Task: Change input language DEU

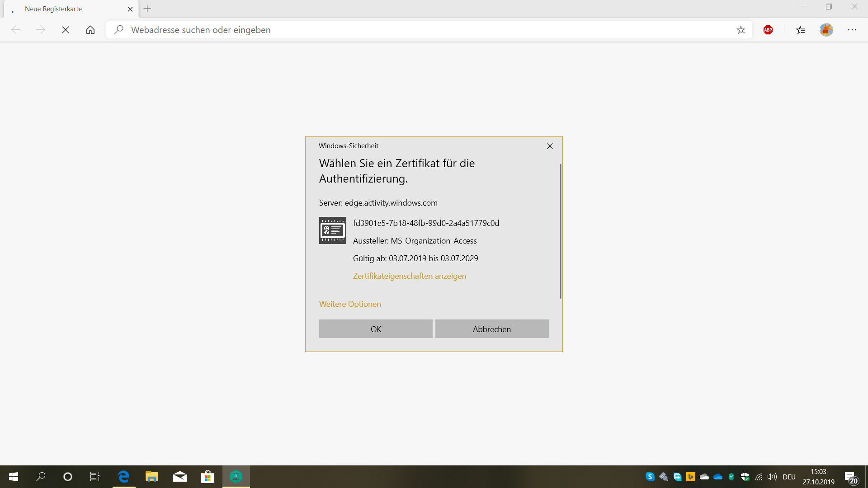Action: pos(789,477)
